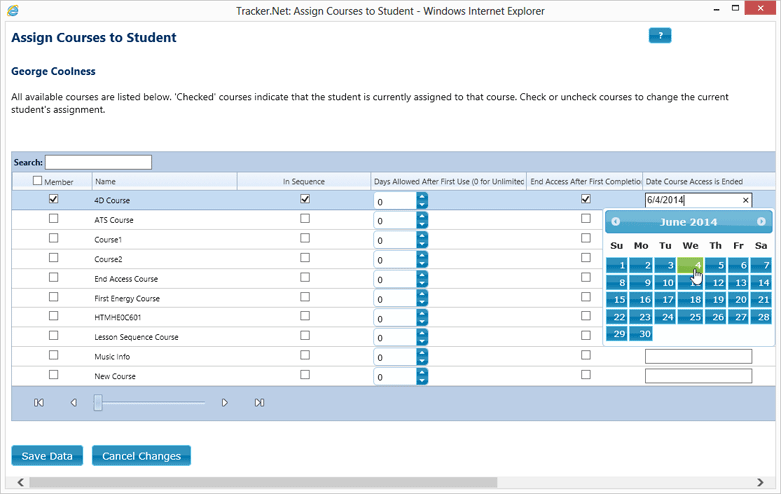
Task: Pick June 15 in the calendar
Action: 617,299
